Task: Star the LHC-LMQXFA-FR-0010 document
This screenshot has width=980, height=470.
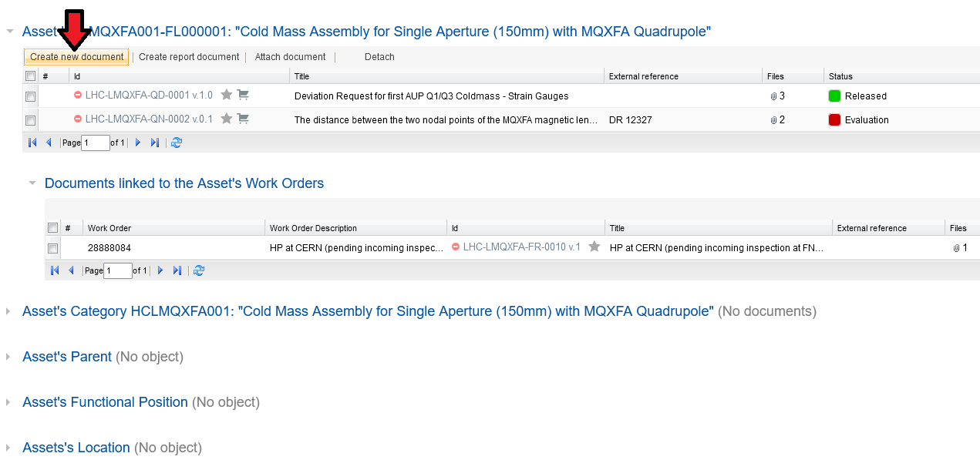Action: pos(594,247)
